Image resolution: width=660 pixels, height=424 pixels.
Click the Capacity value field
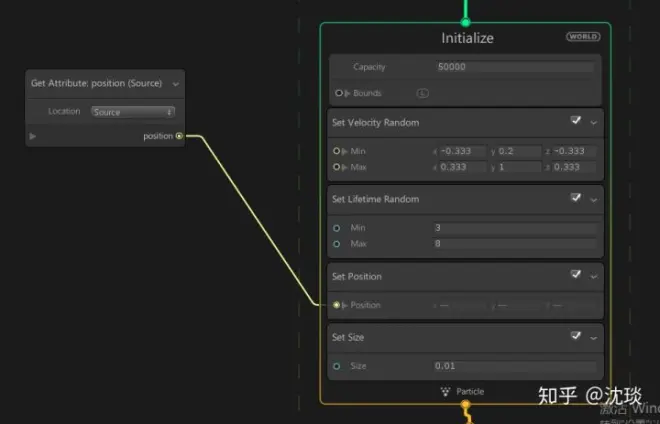[x=515, y=67]
